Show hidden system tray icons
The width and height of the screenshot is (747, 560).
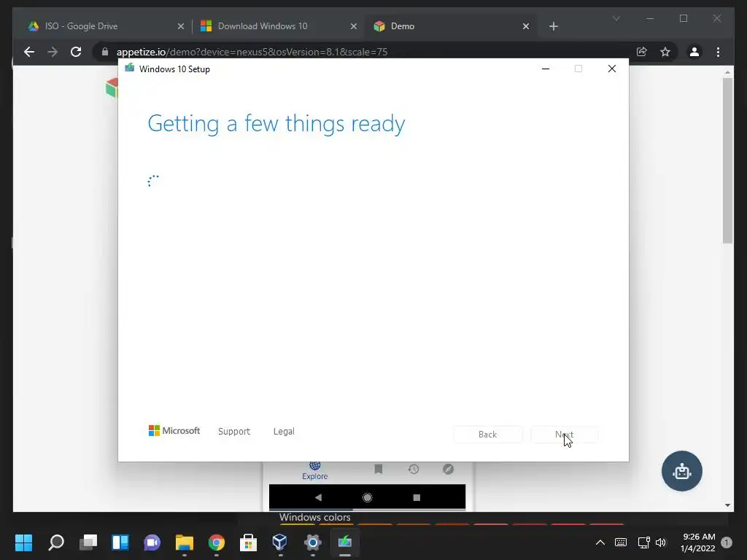600,542
